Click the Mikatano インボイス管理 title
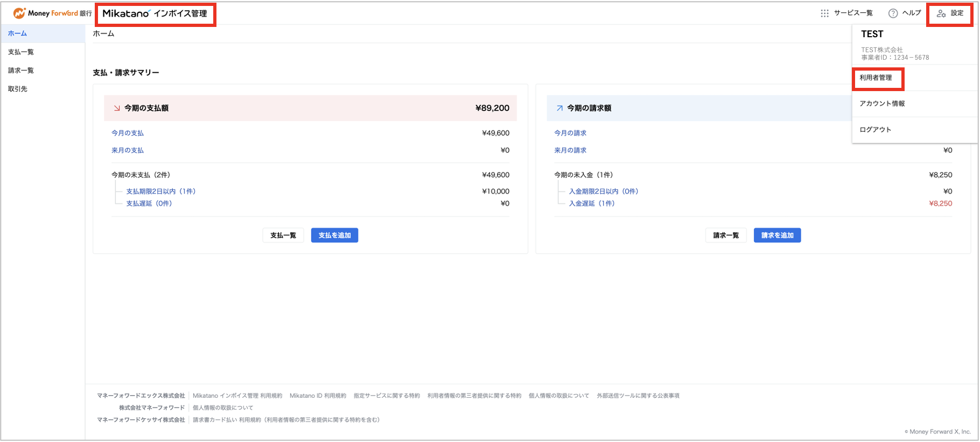 [155, 13]
